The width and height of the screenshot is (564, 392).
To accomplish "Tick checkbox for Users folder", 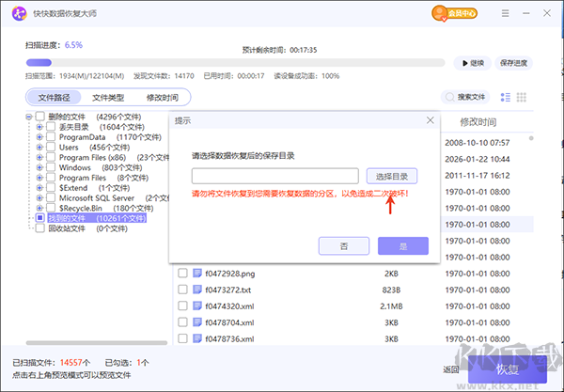I will click(x=51, y=147).
